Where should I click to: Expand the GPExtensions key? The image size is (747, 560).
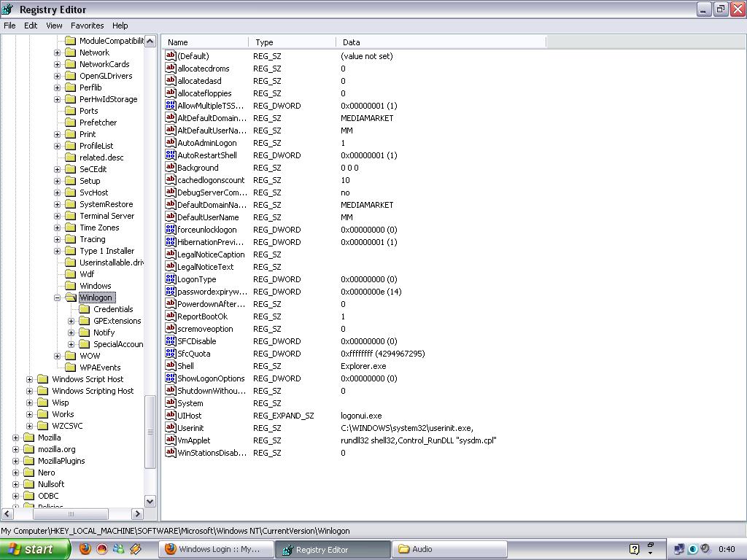(x=71, y=321)
